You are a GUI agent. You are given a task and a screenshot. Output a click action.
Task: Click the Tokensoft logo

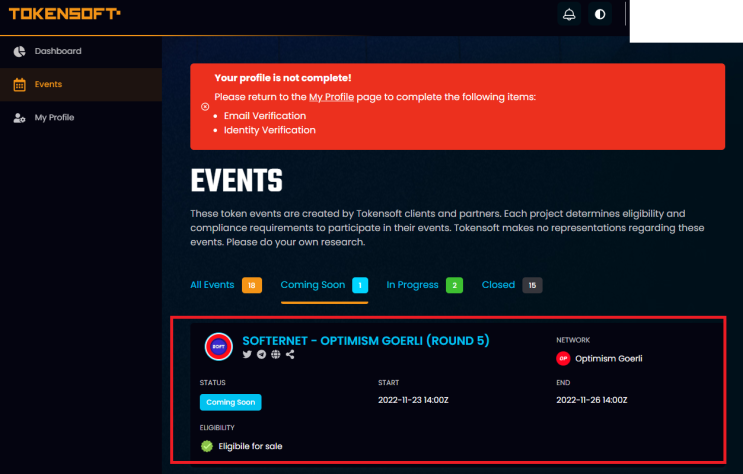[64, 14]
